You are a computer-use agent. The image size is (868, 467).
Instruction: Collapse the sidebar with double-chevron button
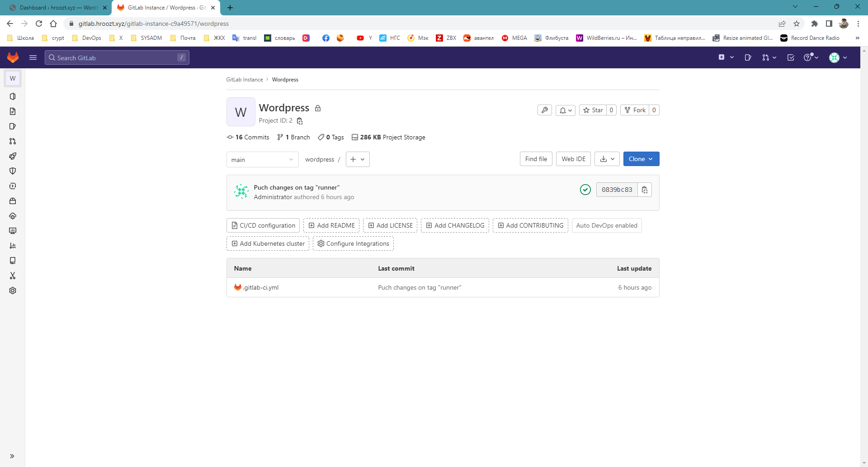[x=12, y=456]
